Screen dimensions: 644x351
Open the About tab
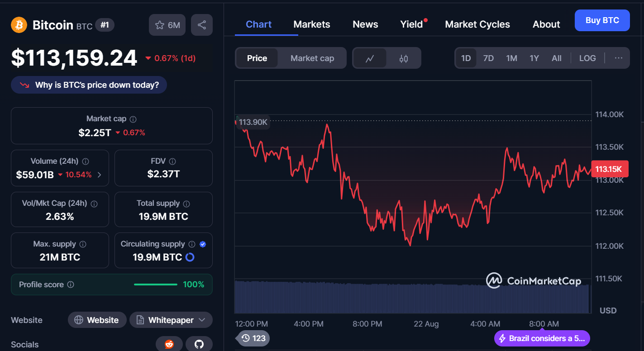(546, 24)
